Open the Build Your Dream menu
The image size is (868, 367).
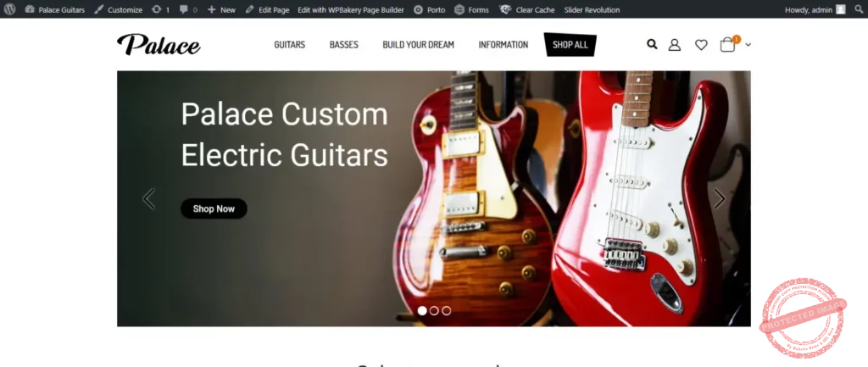tap(418, 45)
